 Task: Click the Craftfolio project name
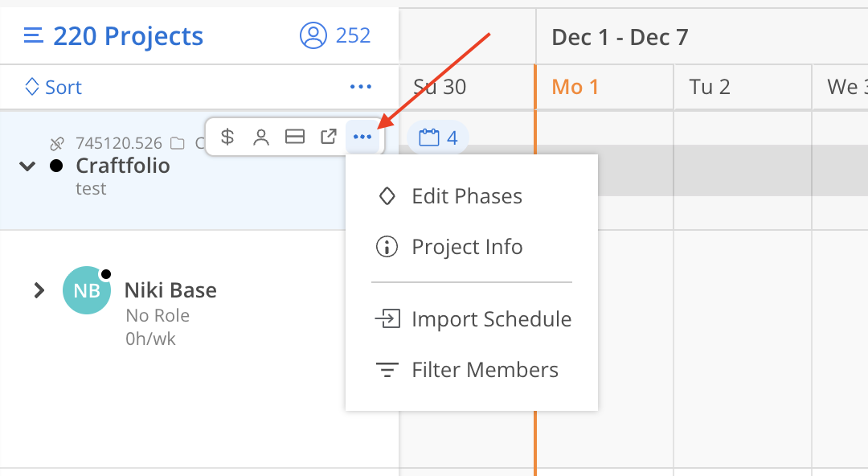click(123, 166)
